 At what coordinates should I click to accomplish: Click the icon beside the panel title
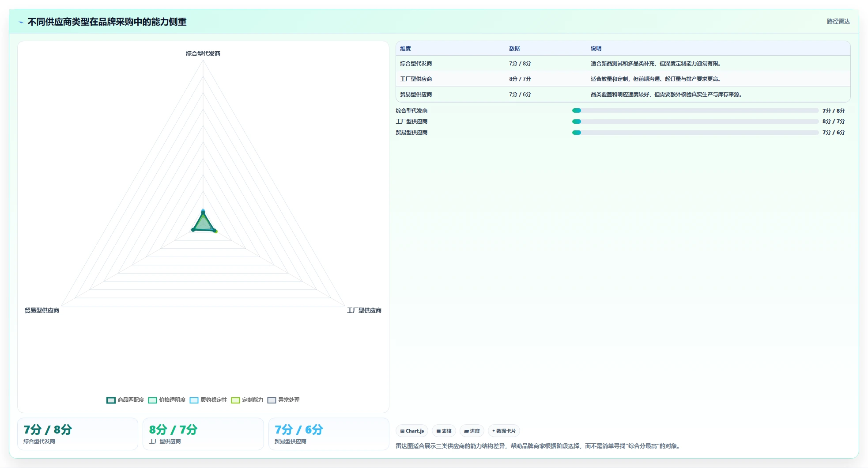(x=21, y=22)
